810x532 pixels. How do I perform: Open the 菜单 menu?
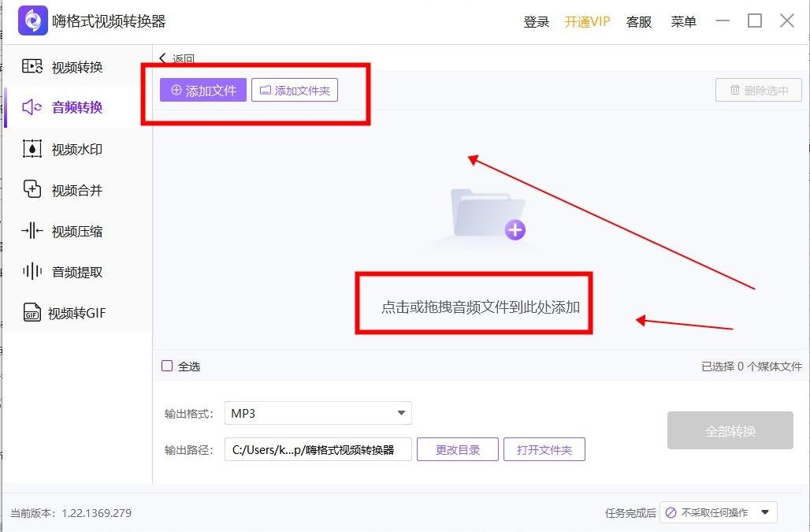[683, 21]
